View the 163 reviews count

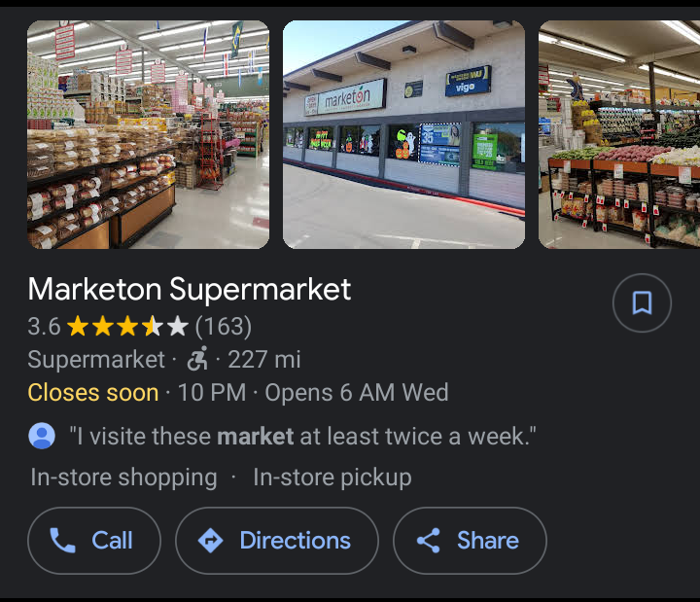[224, 326]
